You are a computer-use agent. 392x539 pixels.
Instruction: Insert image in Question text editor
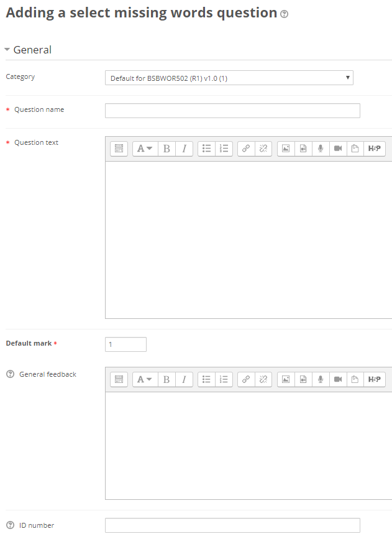pos(286,149)
